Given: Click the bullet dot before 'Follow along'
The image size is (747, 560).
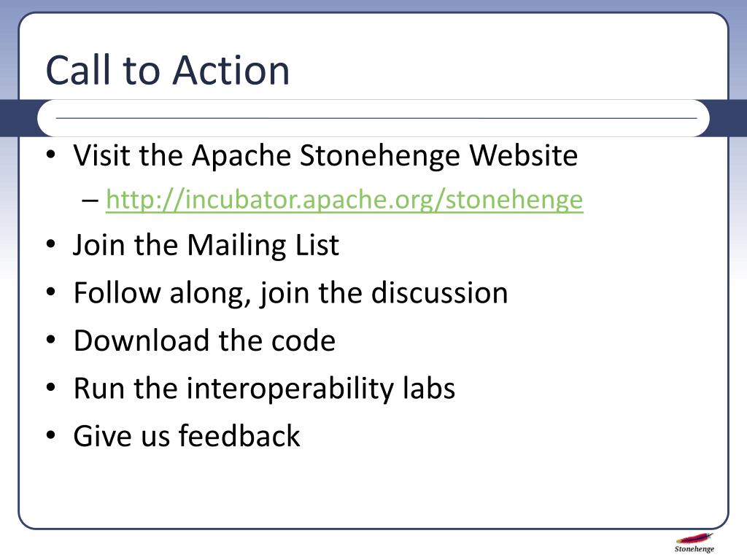Looking at the screenshot, I should 51,292.
